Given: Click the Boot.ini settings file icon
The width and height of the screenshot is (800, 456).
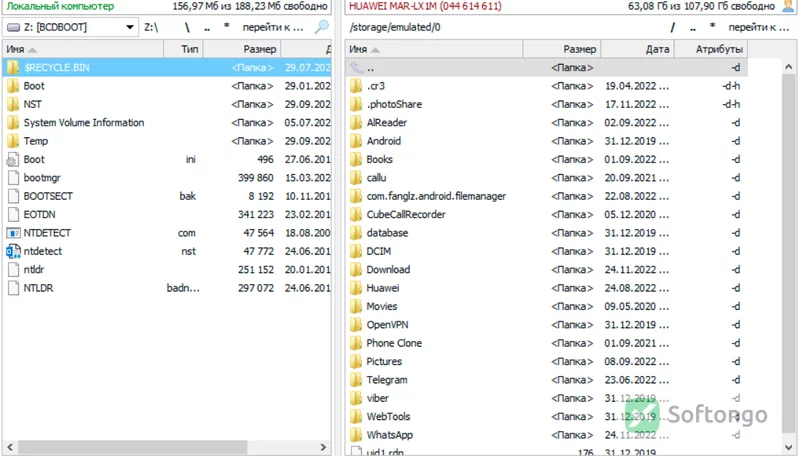Looking at the screenshot, I should click(13, 160).
